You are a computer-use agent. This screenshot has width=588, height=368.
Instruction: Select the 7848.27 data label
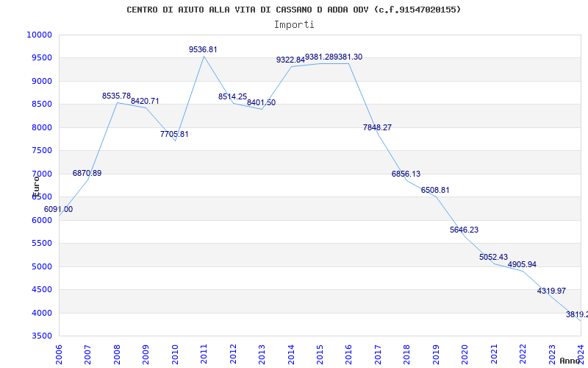tap(377, 127)
